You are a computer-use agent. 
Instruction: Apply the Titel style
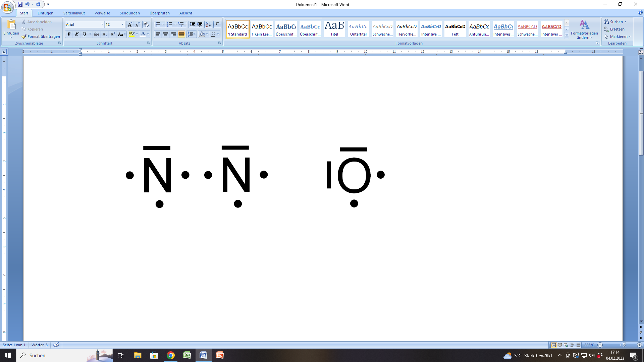pyautogui.click(x=334, y=29)
